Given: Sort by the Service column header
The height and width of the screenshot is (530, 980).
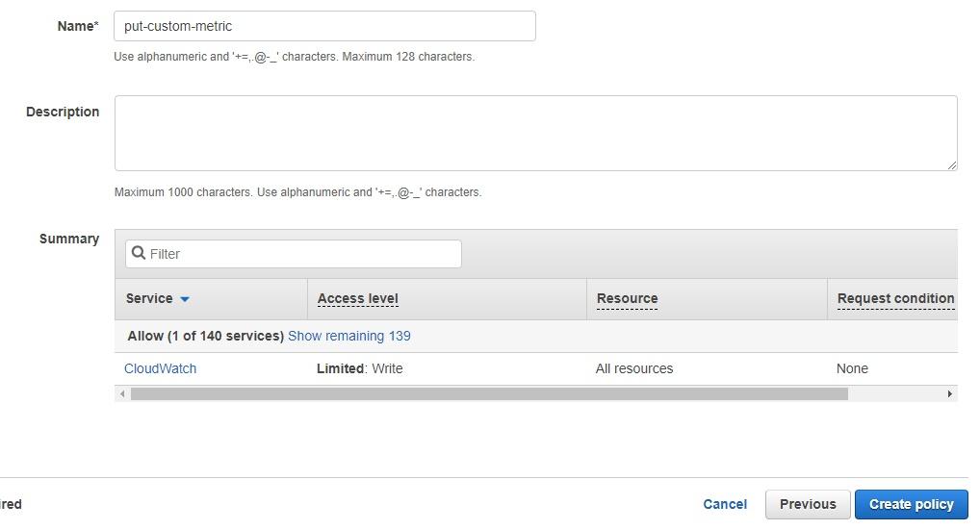Looking at the screenshot, I should 149,298.
